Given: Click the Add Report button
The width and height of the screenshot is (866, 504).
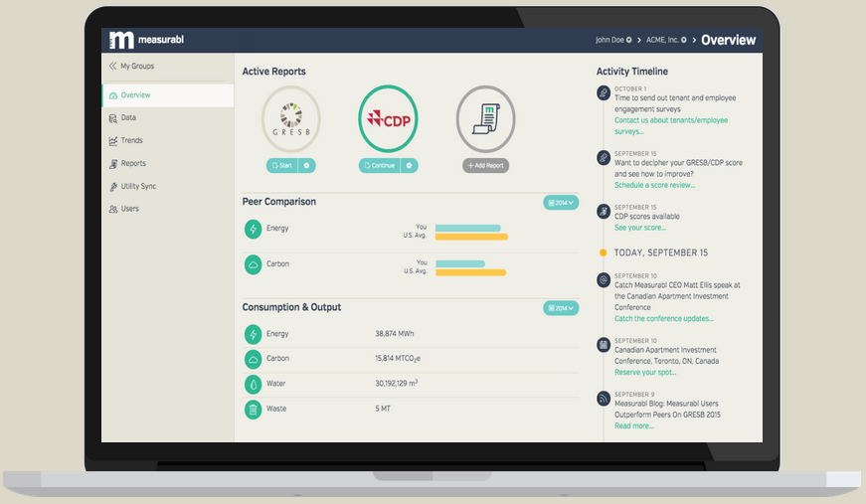Looking at the screenshot, I should point(486,166).
